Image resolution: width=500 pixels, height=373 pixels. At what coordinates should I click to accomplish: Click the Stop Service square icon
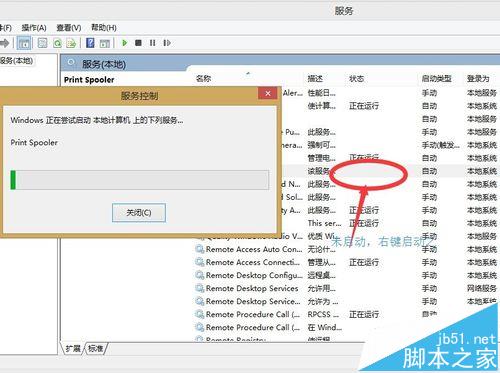(x=138, y=43)
